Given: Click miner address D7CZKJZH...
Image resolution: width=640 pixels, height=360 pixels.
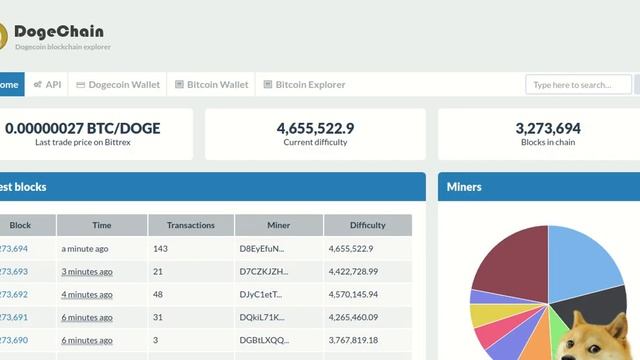Looking at the screenshot, I should 264,271.
